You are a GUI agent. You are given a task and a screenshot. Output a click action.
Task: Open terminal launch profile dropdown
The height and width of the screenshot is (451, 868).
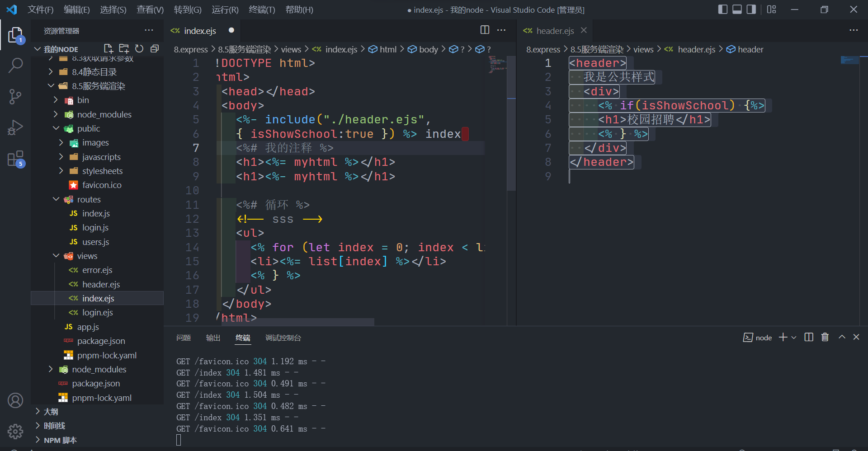794,338
